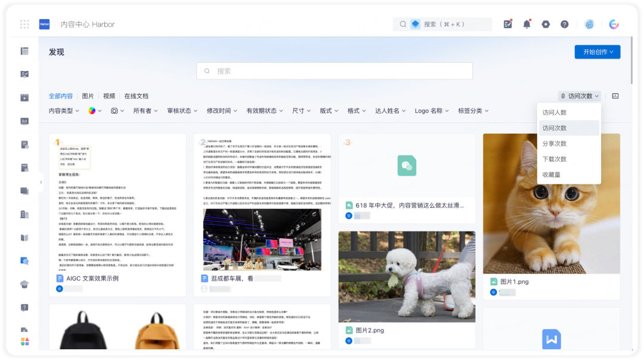Image resolution: width=644 pixels, height=360 pixels.
Task: Open user avatar in top bar
Action: (x=589, y=24)
